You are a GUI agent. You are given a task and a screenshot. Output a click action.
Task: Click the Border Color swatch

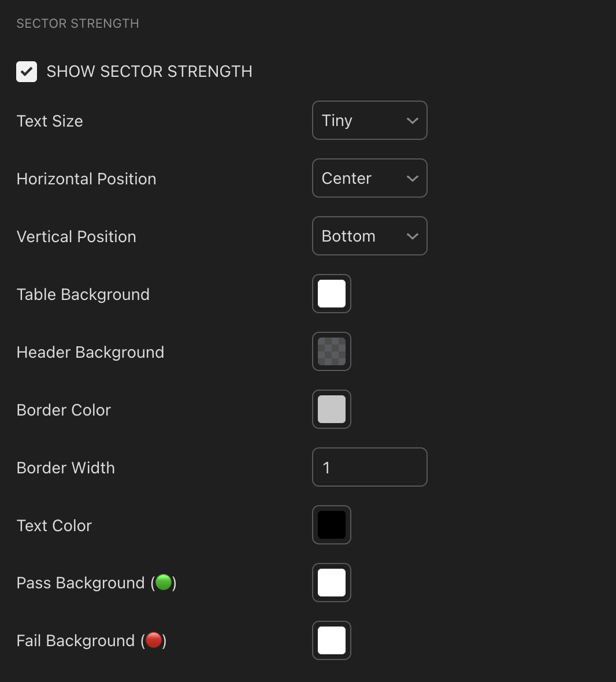(x=332, y=409)
